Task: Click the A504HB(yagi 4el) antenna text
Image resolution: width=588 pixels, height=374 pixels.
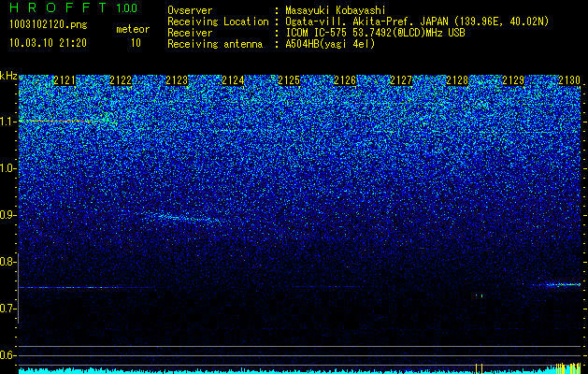Action: (x=330, y=44)
